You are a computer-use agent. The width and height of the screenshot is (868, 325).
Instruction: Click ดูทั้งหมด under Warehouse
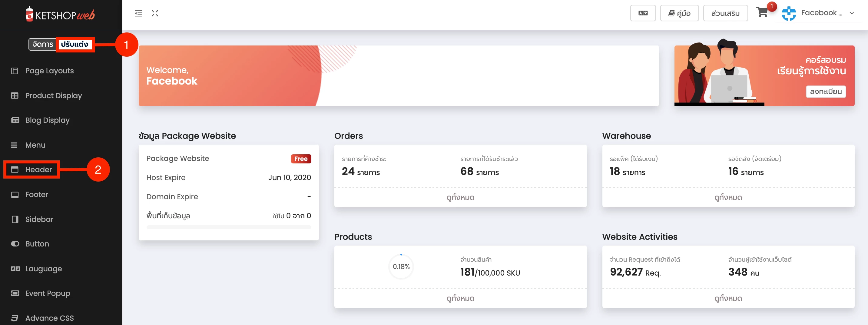(x=728, y=197)
